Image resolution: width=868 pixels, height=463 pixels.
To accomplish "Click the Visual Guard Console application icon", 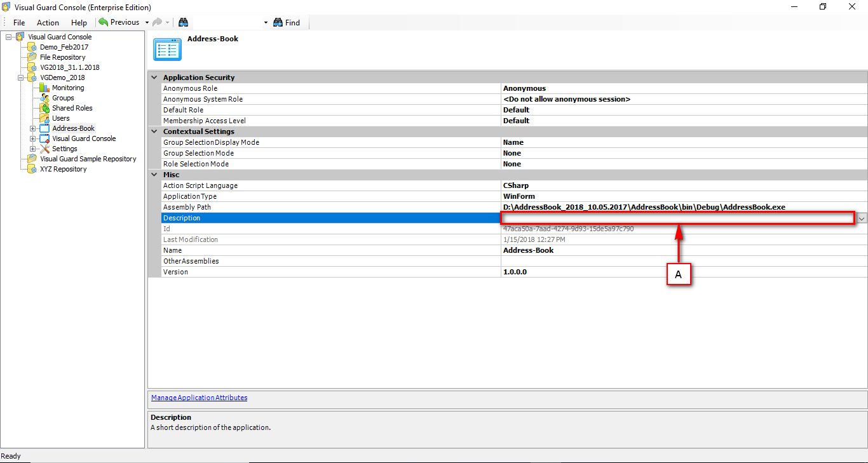I will (x=44, y=138).
